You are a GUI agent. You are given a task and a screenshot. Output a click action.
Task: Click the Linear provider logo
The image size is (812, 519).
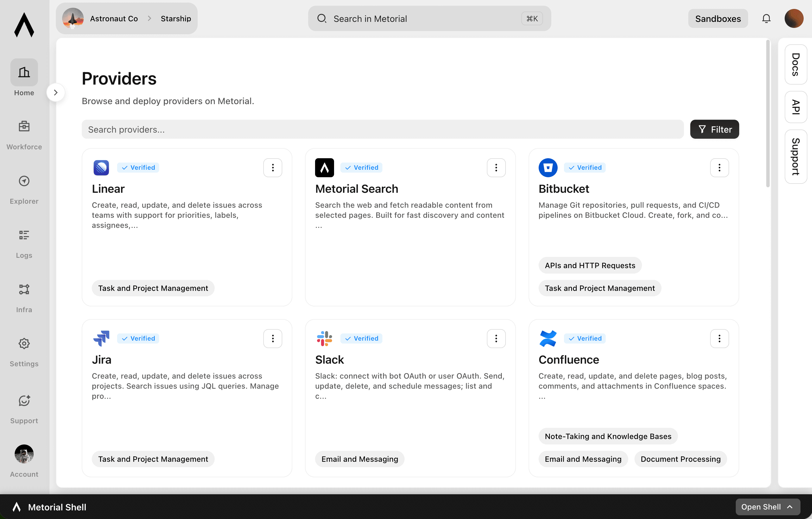101,168
